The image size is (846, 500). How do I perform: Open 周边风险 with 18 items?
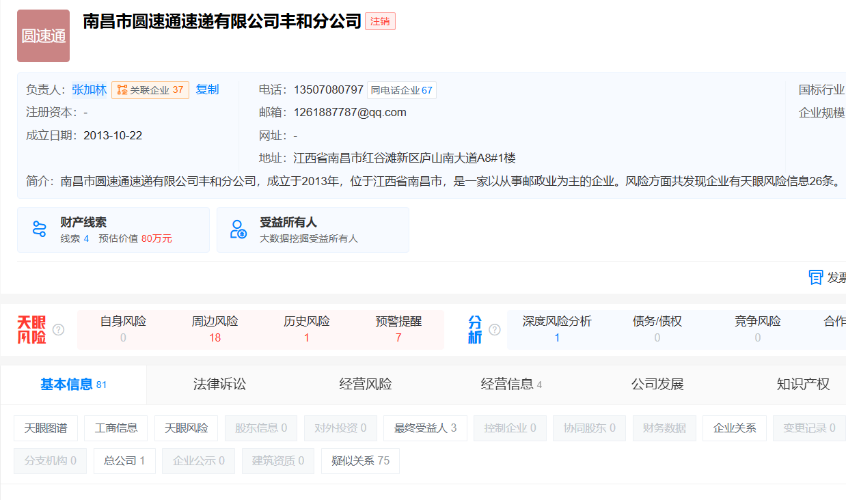(215, 330)
